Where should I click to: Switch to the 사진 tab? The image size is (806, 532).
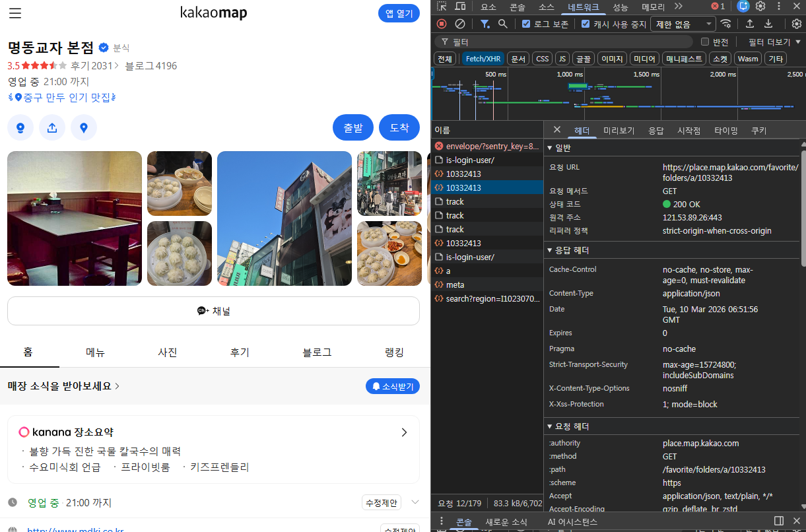pos(168,352)
